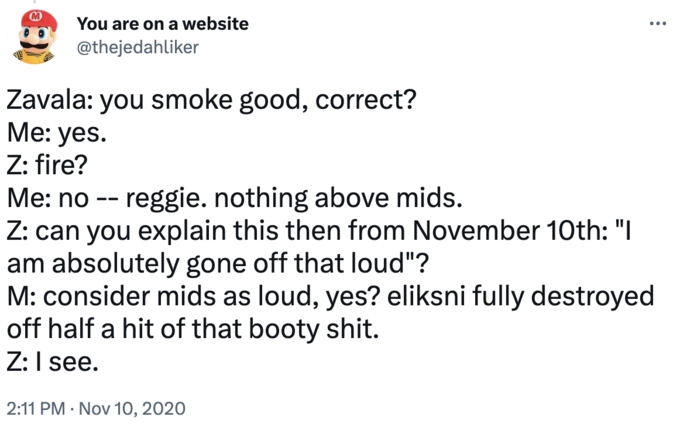Click the quote "am absolutely gone off that loud"
This screenshot has width=680, height=434.
tap(206, 264)
